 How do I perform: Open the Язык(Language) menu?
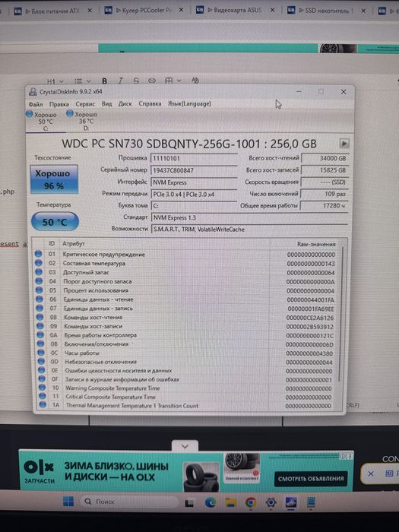point(189,104)
